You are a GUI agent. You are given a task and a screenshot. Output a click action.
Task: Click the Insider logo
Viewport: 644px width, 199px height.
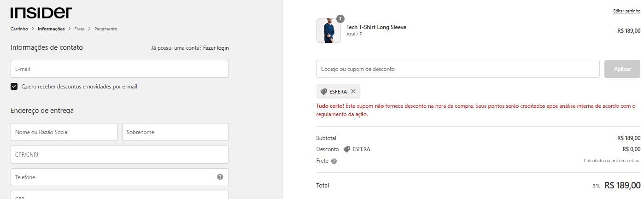41,12
